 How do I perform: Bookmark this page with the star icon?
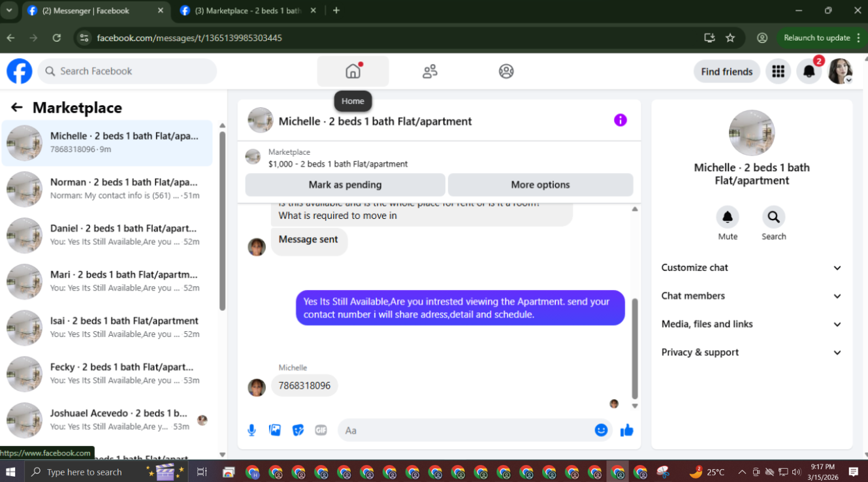[x=730, y=38]
